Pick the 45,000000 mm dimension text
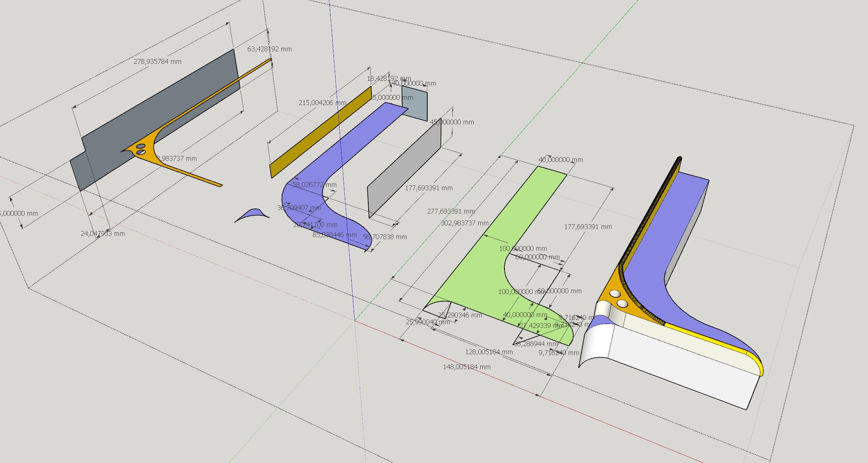868x463 pixels. 452,122
